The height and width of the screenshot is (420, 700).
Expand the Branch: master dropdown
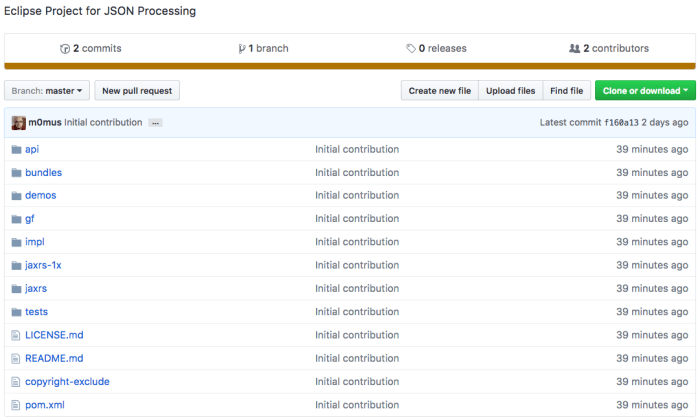(47, 91)
